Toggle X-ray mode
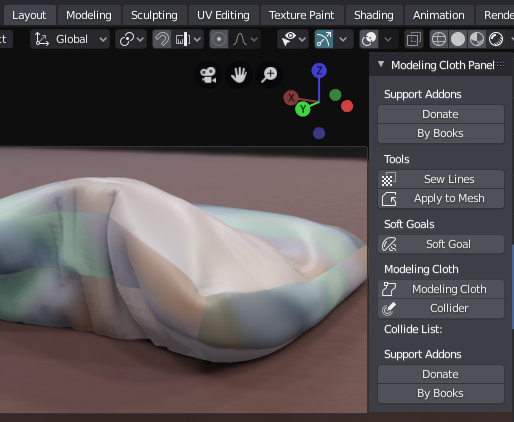 point(414,39)
